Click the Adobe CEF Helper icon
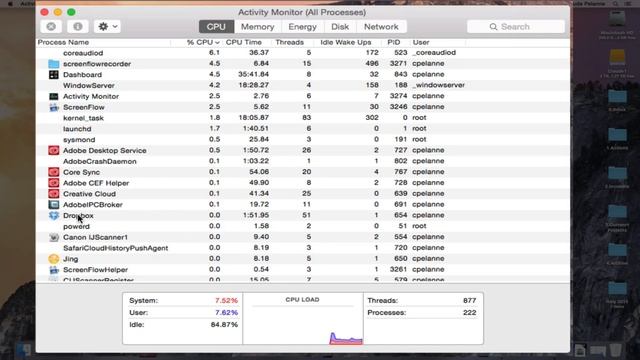This screenshot has height=360, width=640. [53, 183]
